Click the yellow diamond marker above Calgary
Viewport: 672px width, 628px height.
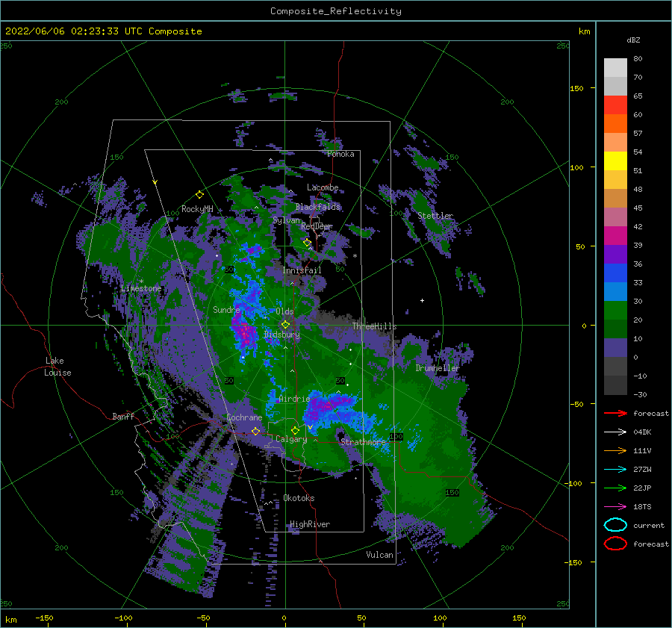pos(295,430)
